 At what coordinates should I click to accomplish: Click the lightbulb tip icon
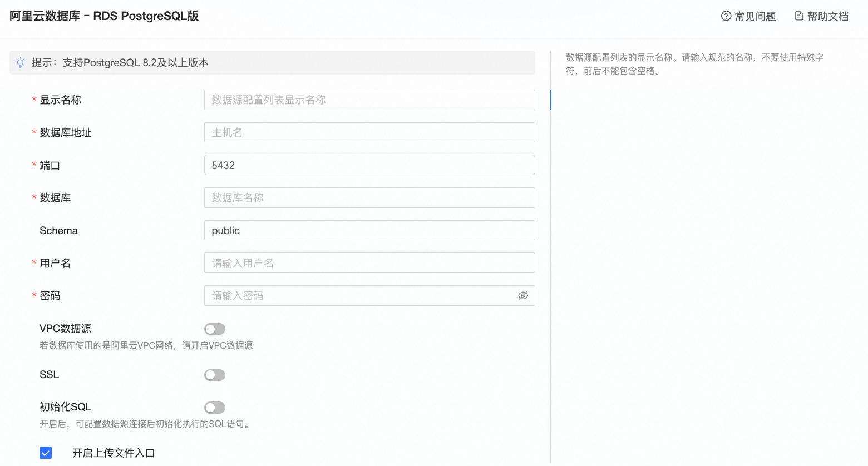(x=21, y=63)
